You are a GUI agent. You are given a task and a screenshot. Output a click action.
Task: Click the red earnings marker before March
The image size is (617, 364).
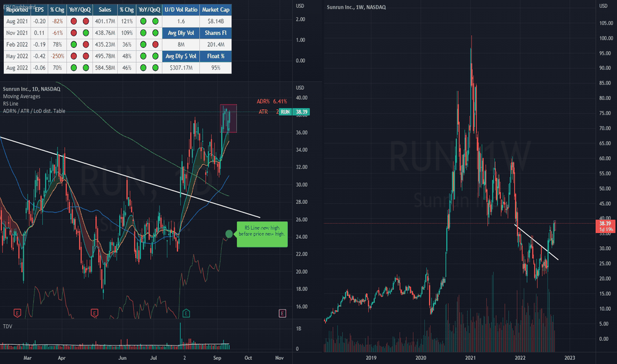[x=17, y=313]
